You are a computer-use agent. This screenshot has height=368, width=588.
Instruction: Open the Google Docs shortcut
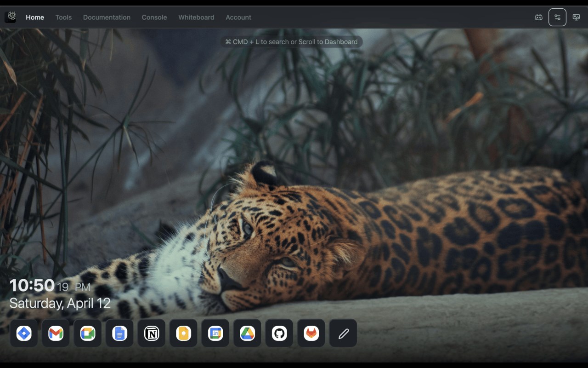119,333
